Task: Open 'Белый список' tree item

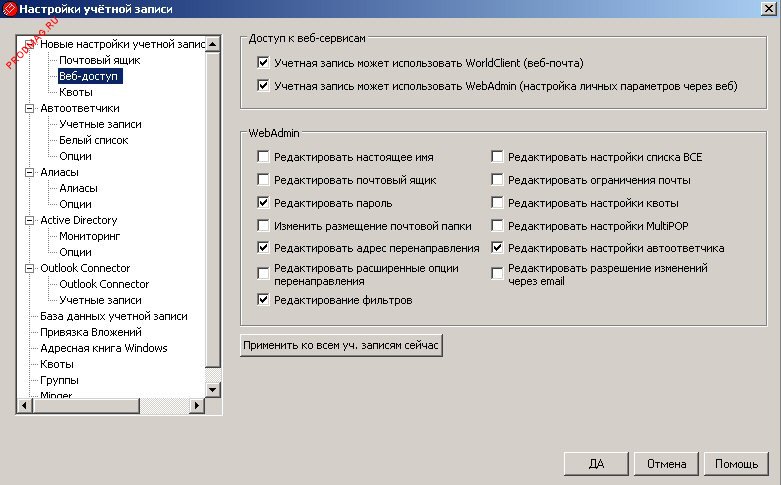Action: point(93,140)
